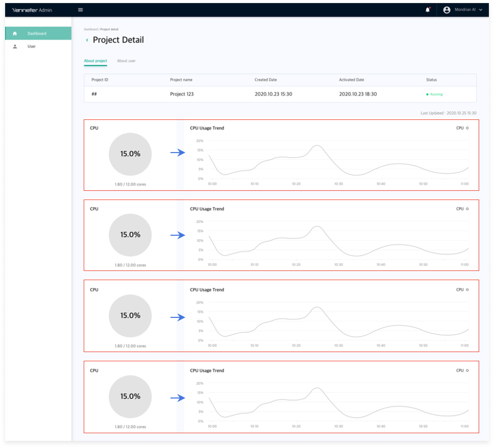Click the 15.0% CPU gauge in the third panel
The image size is (494, 448).
tap(130, 316)
